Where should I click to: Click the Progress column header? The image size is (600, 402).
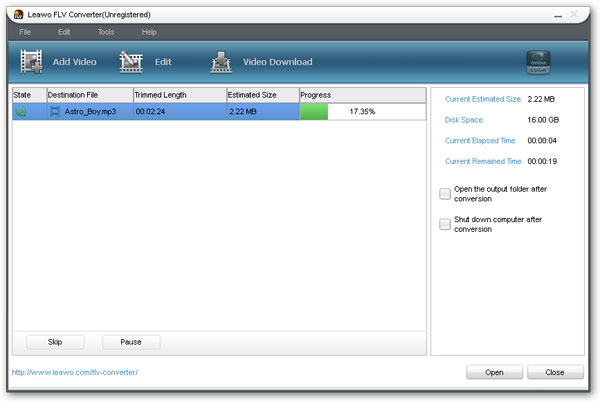(362, 95)
